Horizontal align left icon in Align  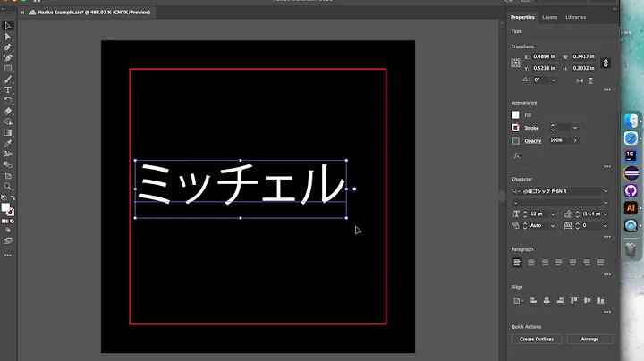point(533,300)
